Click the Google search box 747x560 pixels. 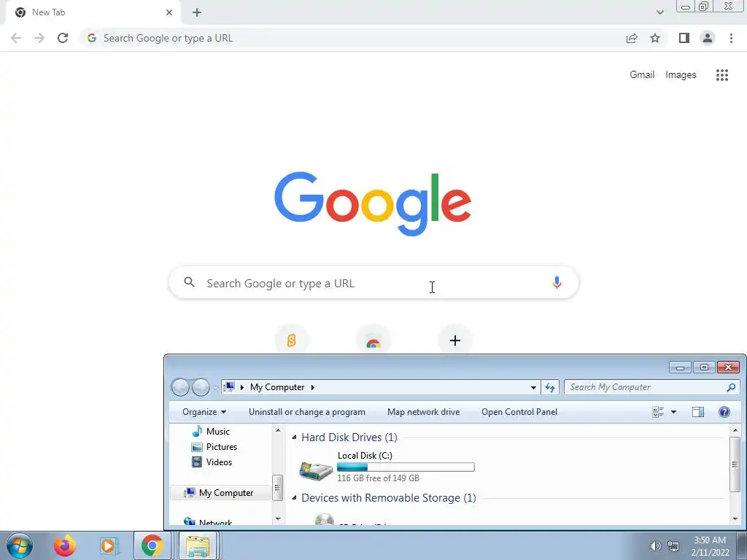(374, 283)
